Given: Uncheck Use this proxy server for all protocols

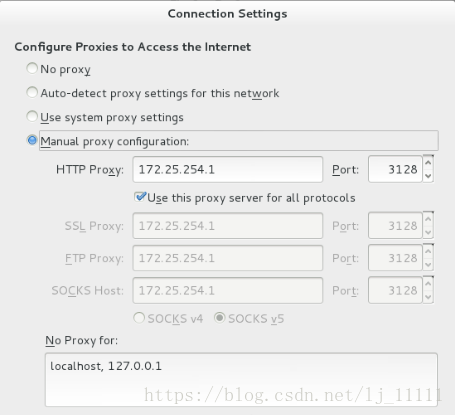Looking at the screenshot, I should pyautogui.click(x=140, y=197).
